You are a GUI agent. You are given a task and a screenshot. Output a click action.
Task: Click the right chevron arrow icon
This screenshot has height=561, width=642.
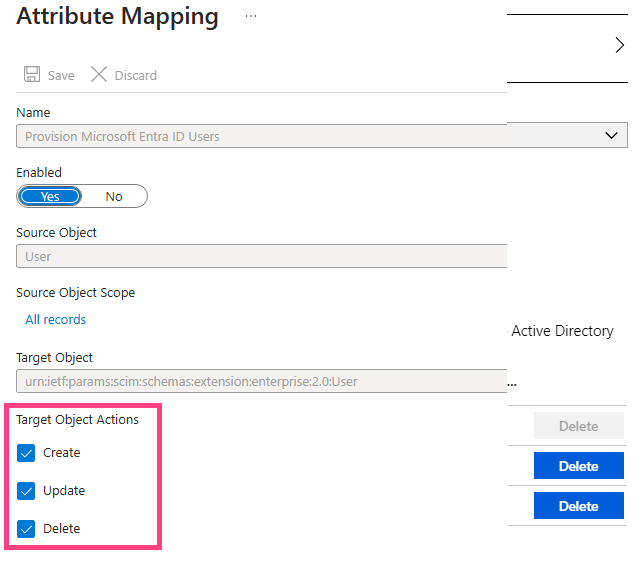(x=619, y=45)
